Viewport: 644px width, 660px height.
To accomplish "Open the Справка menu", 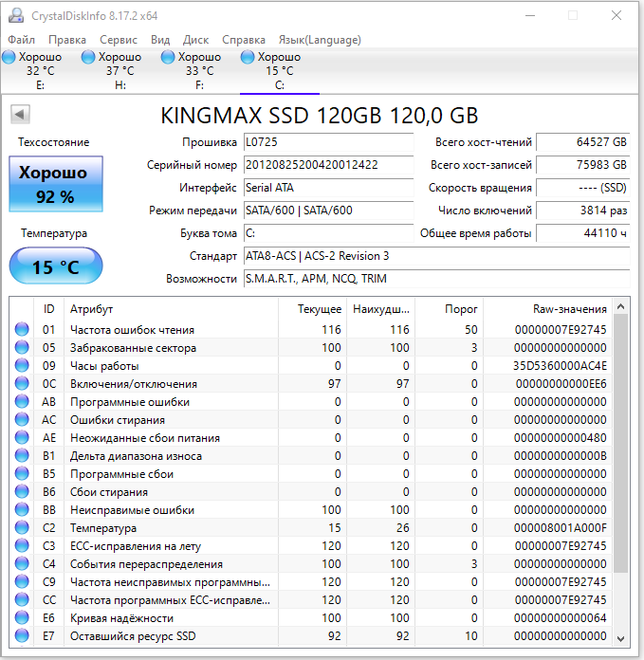I will click(244, 40).
